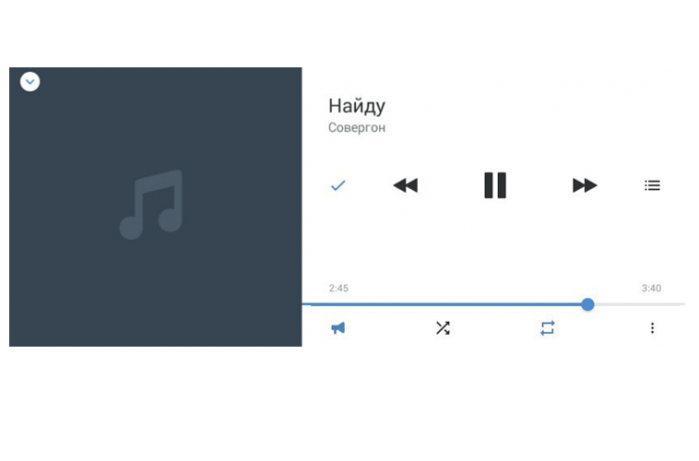Skip to the next track
The image size is (699, 461).
pos(584,185)
